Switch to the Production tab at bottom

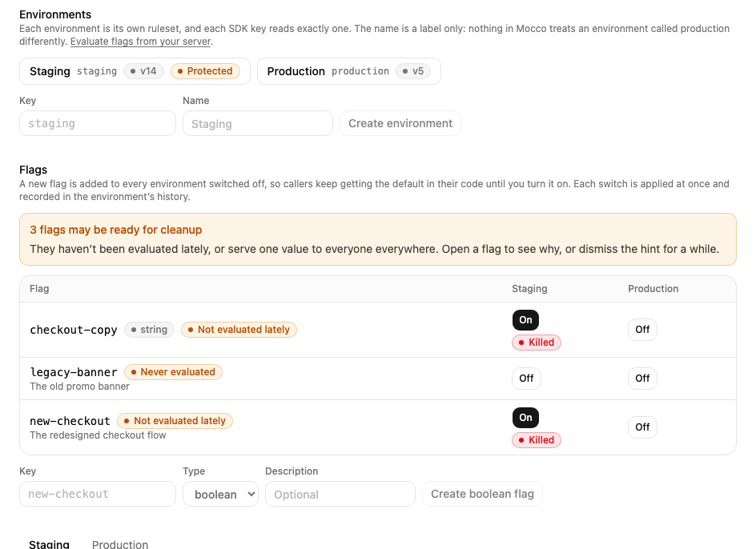pos(120,544)
